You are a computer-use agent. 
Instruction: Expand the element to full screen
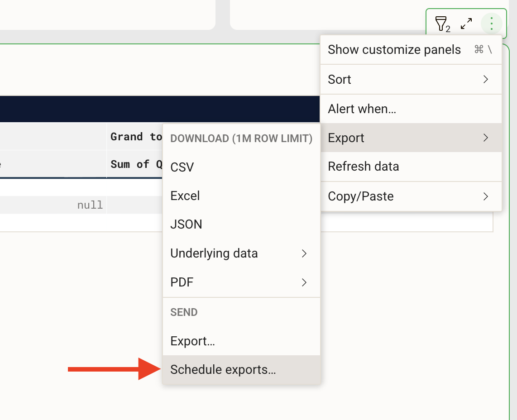466,24
